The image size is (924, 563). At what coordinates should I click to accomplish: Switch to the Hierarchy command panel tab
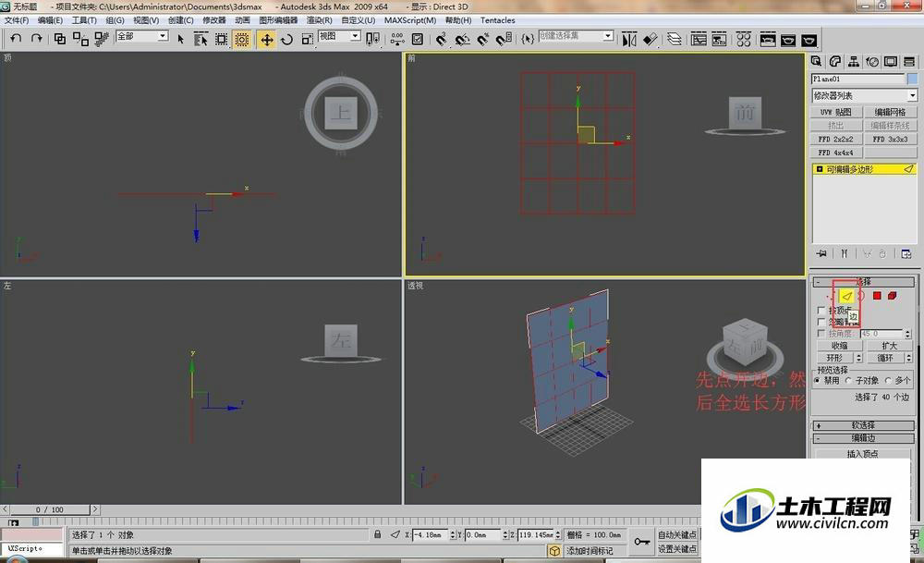coord(853,61)
